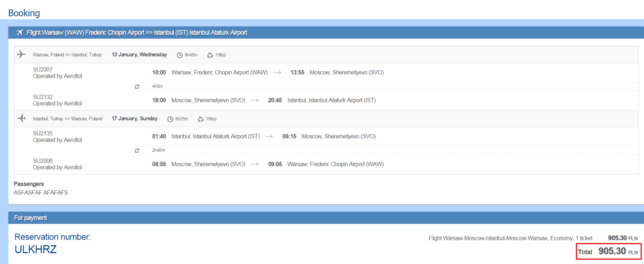Click Istanbul Ataturk Airport (IST) arriving at 20:45
644x264 pixels.
331,100
